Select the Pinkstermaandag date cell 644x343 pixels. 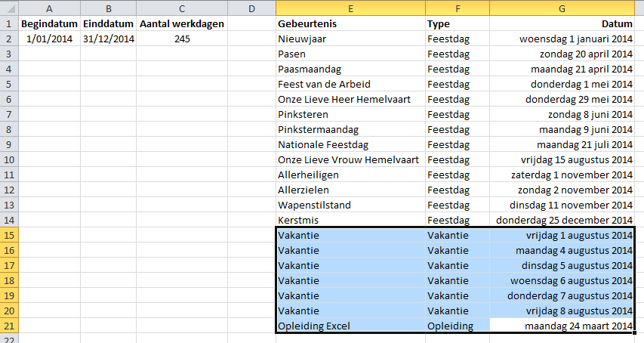tap(562, 129)
